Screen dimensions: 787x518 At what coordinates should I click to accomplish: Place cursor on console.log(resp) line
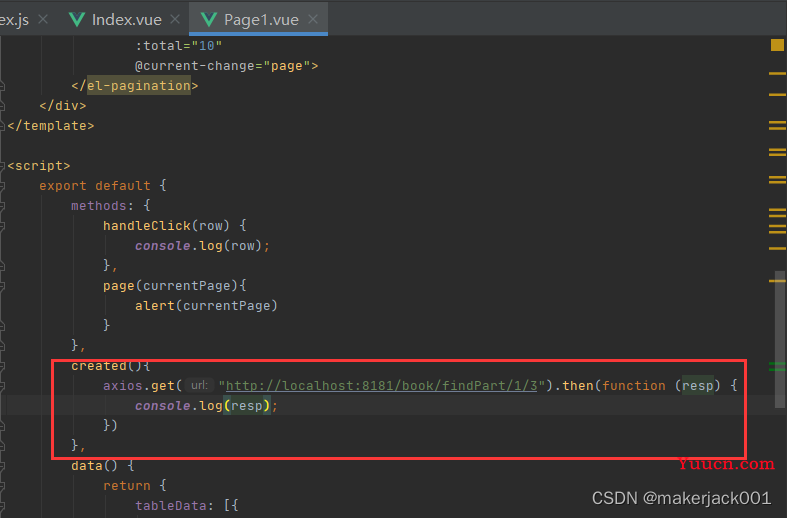click(206, 406)
